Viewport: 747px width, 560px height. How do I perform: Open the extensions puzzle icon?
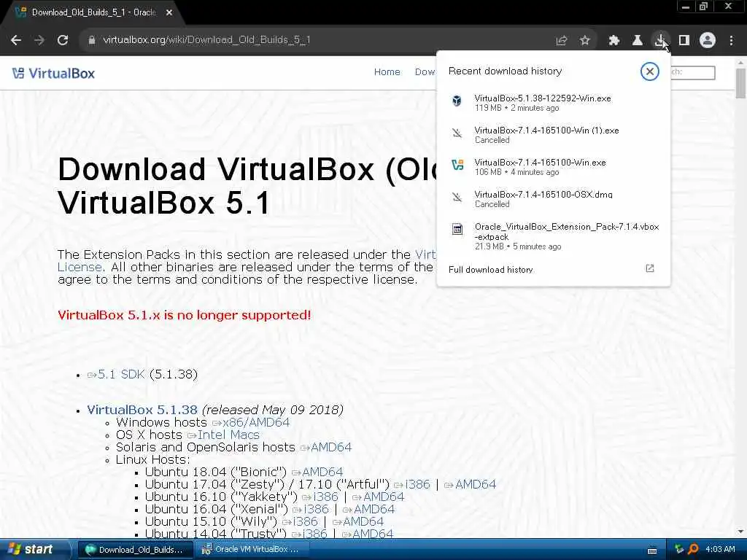tap(614, 41)
